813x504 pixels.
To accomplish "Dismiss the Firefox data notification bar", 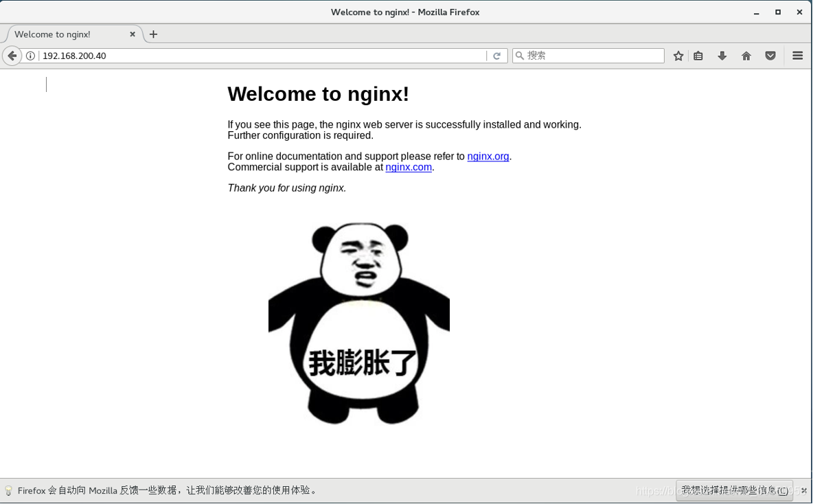I will pos(803,490).
